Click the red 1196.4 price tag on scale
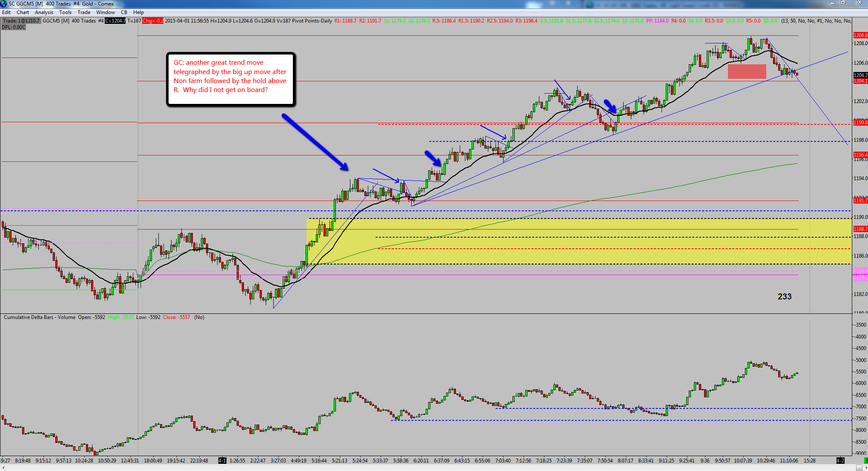The height and width of the screenshot is (471, 868). click(x=860, y=155)
